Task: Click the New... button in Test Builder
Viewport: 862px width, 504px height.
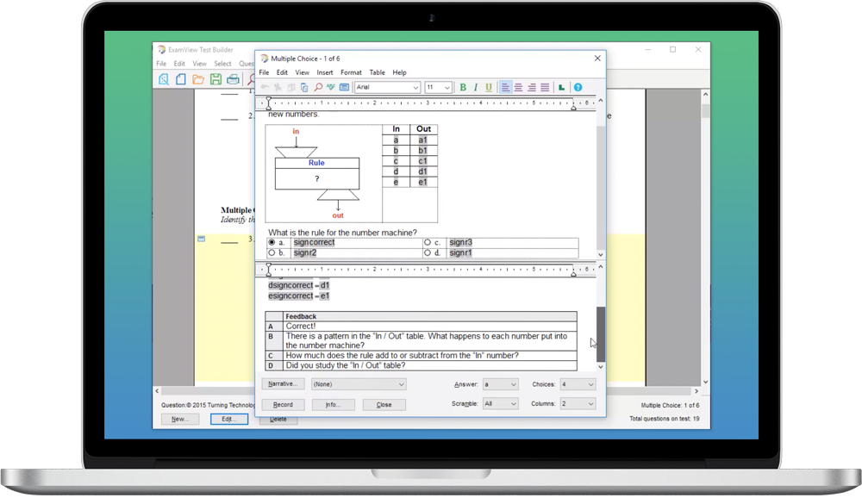Action: [180, 419]
